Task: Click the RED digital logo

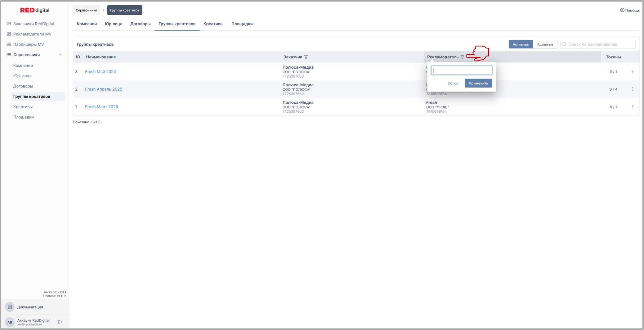Action: [x=35, y=10]
